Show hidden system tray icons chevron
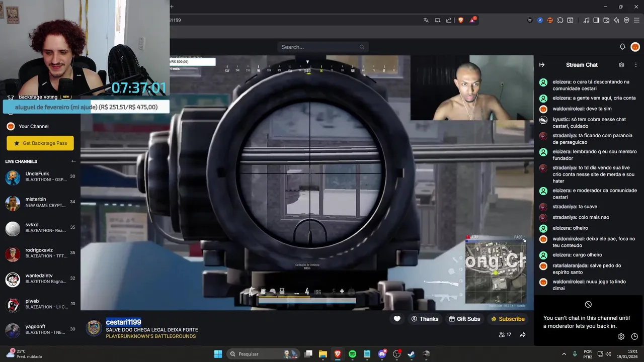 coord(563,354)
